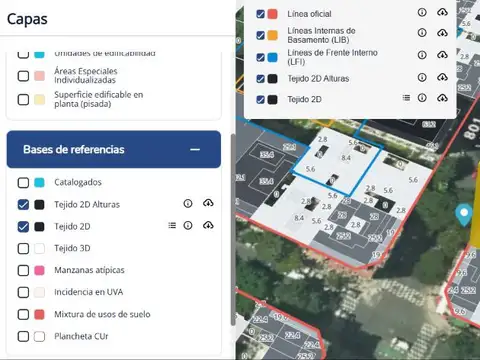The image size is (480, 360).
Task: Click the red Línea oficial swatch
Action: pos(272,14)
